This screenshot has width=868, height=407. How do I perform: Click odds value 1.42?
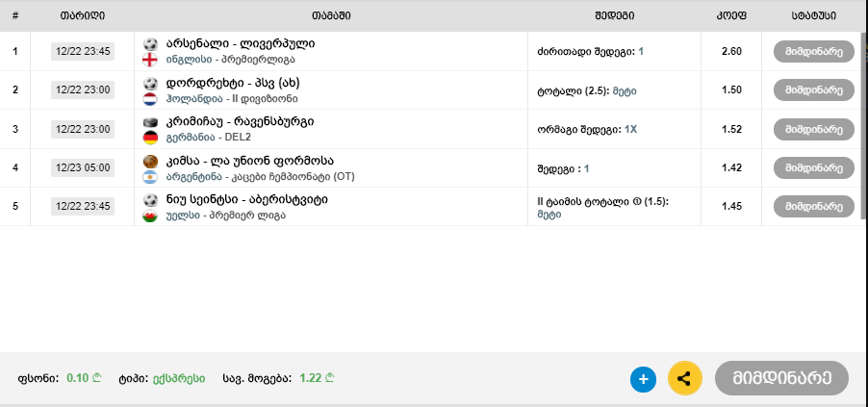(x=731, y=168)
